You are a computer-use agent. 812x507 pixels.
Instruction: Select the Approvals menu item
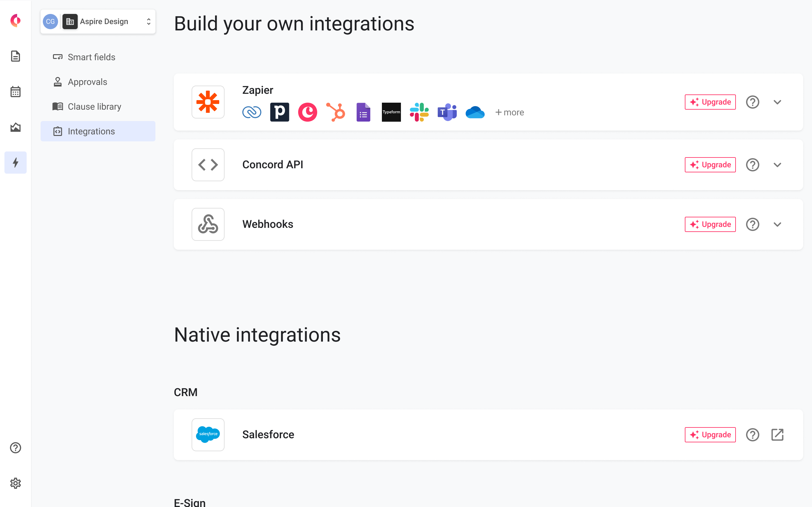[87, 82]
